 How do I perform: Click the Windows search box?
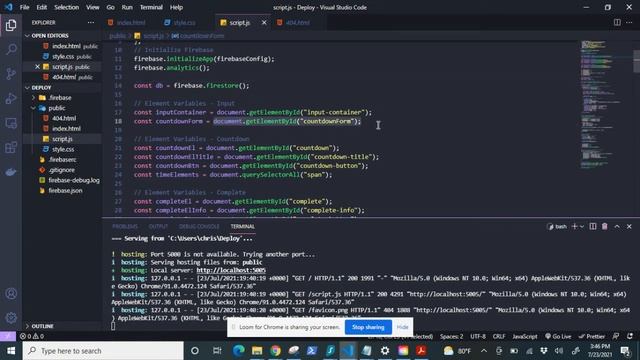click(x=103, y=351)
